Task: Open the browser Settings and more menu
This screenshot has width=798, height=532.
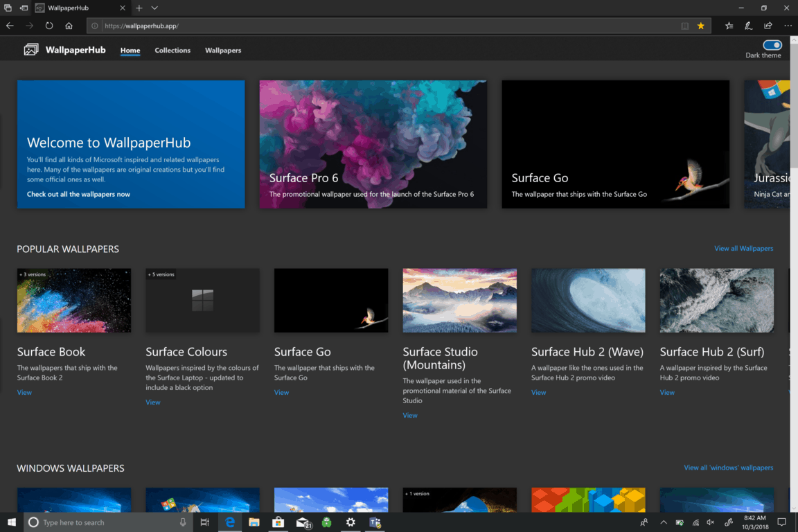Action: tap(788, 26)
